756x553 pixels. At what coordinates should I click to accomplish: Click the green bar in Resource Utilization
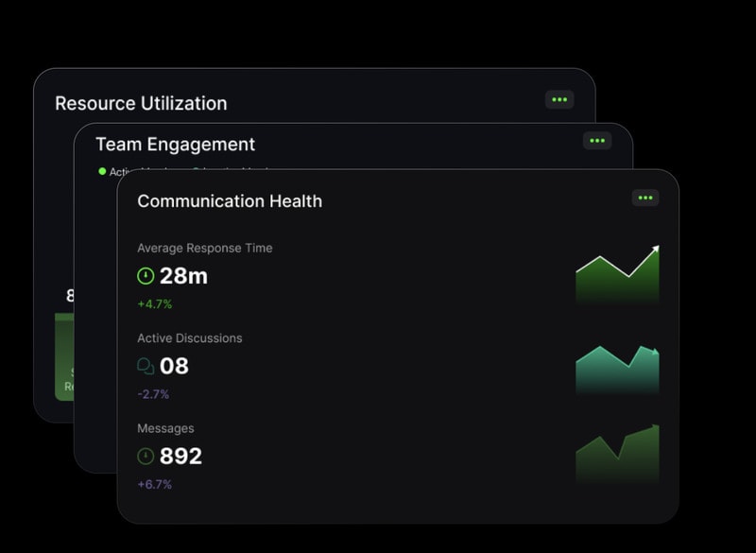64,359
